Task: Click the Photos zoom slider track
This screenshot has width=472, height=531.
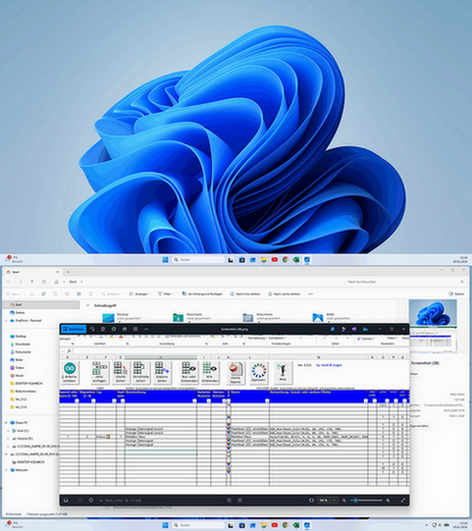Action: [367, 500]
